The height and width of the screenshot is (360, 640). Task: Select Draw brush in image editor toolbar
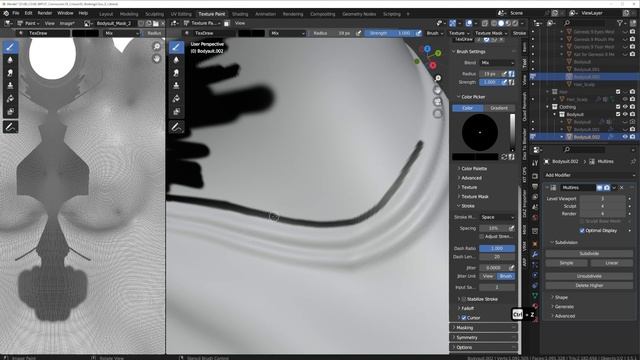[x=10, y=47]
